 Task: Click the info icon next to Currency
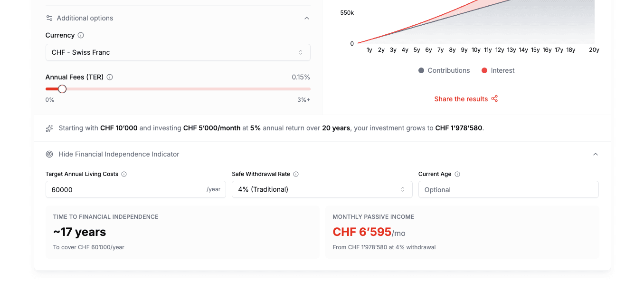coord(81,35)
